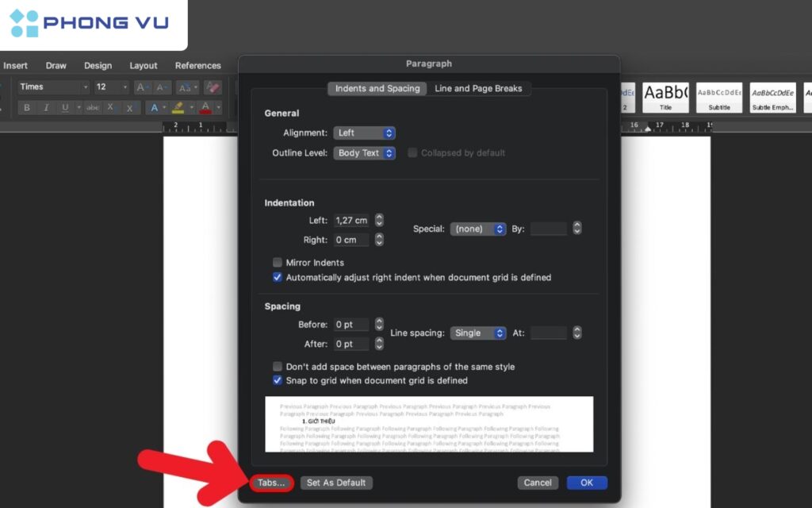Open the Alignment dropdown
Image resolution: width=812 pixels, height=508 pixels.
364,133
